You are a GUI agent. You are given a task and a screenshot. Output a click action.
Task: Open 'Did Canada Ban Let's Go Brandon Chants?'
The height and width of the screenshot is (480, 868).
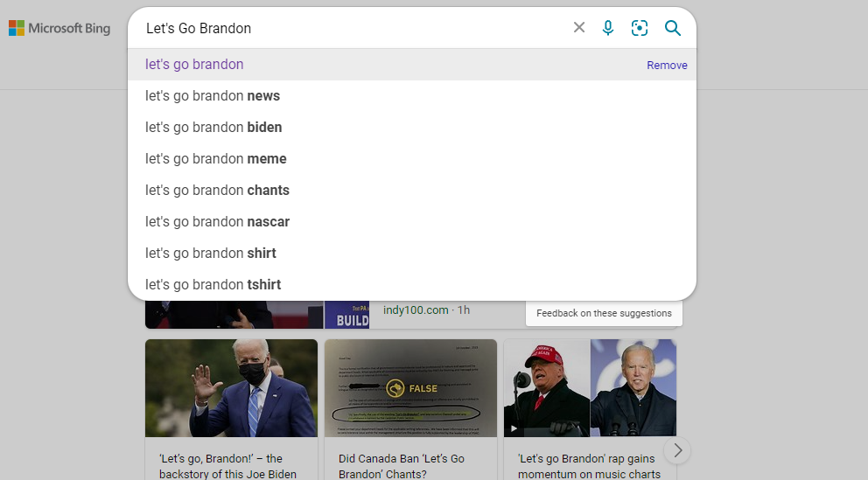click(x=402, y=466)
